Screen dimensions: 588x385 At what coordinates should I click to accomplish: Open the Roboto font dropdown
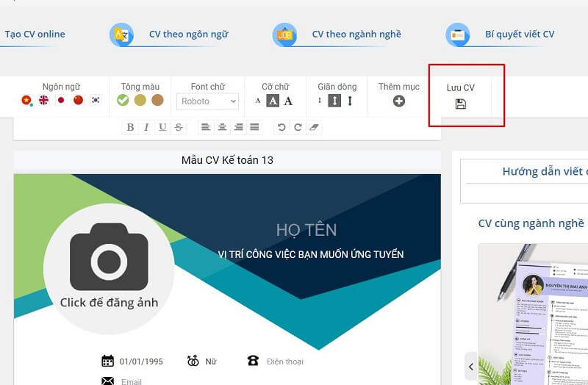pyautogui.click(x=208, y=101)
